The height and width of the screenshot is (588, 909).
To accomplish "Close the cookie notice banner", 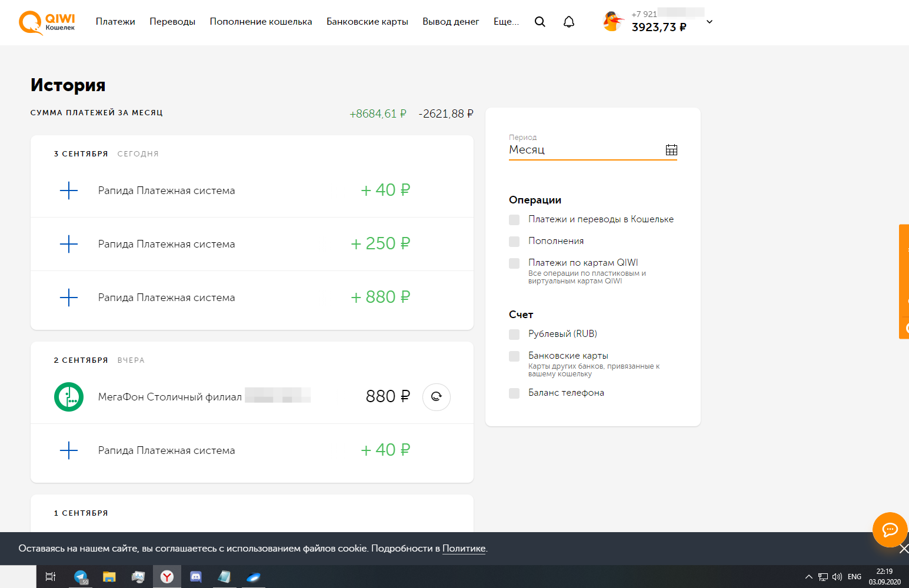I will 904,549.
